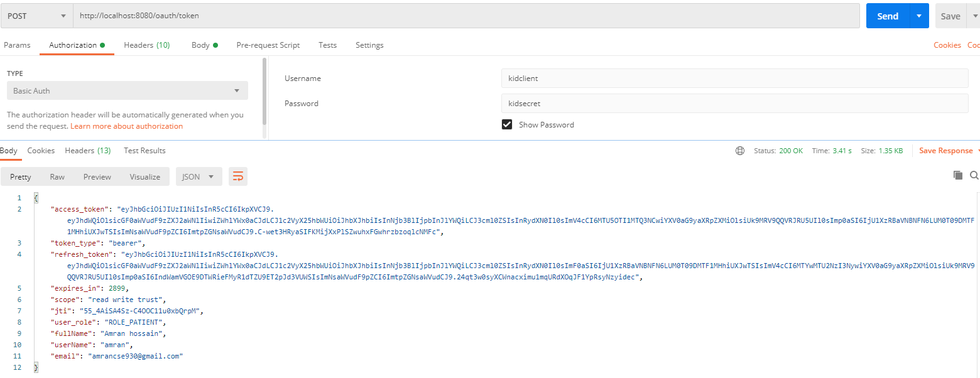Open the POST method dropdown
980x378 pixels.
36,16
